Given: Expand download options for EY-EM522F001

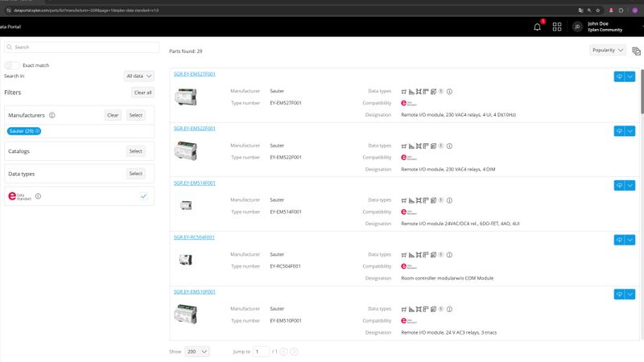Looking at the screenshot, I should tap(630, 131).
